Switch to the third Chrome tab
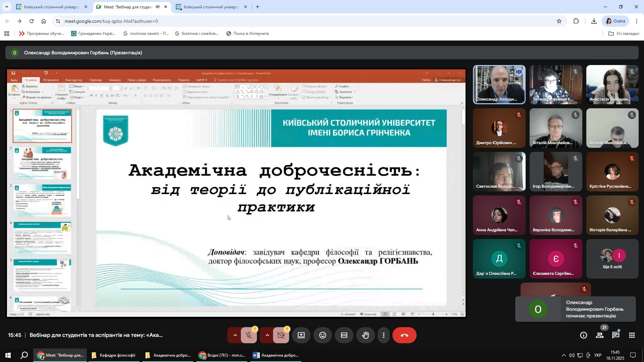Viewport: 644px width, 362px height. [x=211, y=7]
